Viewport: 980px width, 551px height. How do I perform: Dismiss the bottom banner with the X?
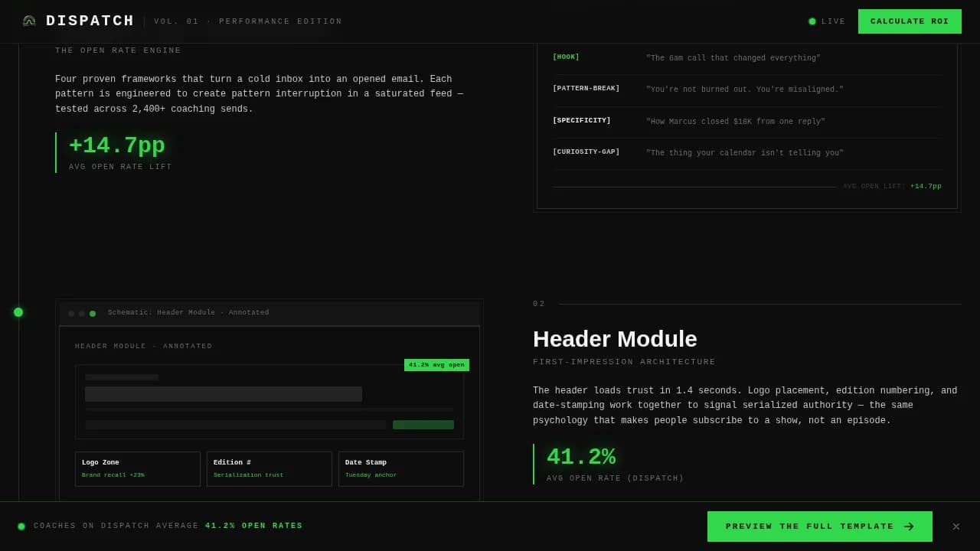(x=955, y=527)
